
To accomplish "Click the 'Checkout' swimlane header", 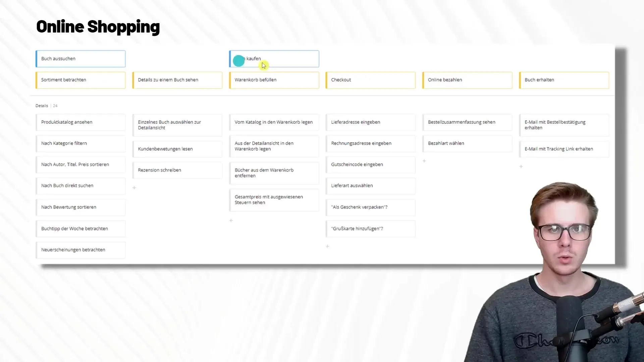I will click(x=371, y=79).
